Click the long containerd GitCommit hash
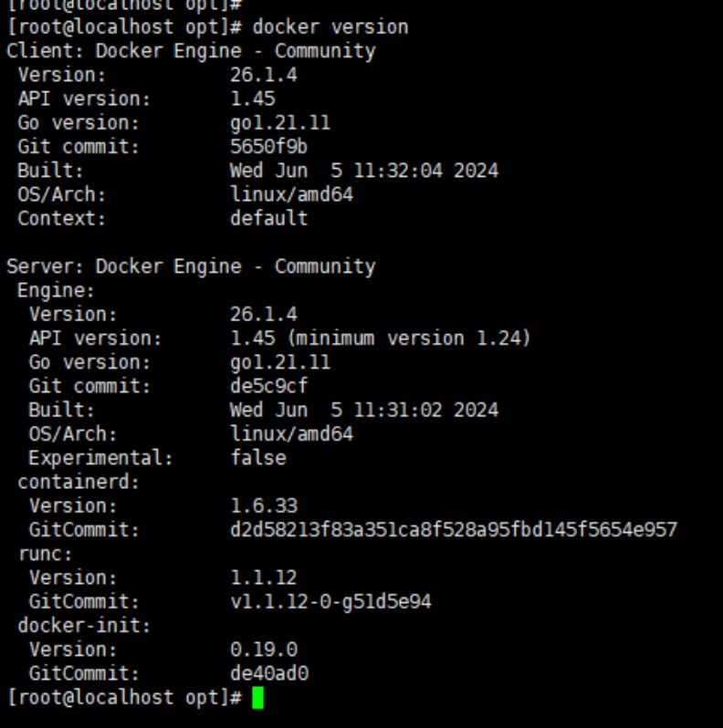 tap(453, 530)
